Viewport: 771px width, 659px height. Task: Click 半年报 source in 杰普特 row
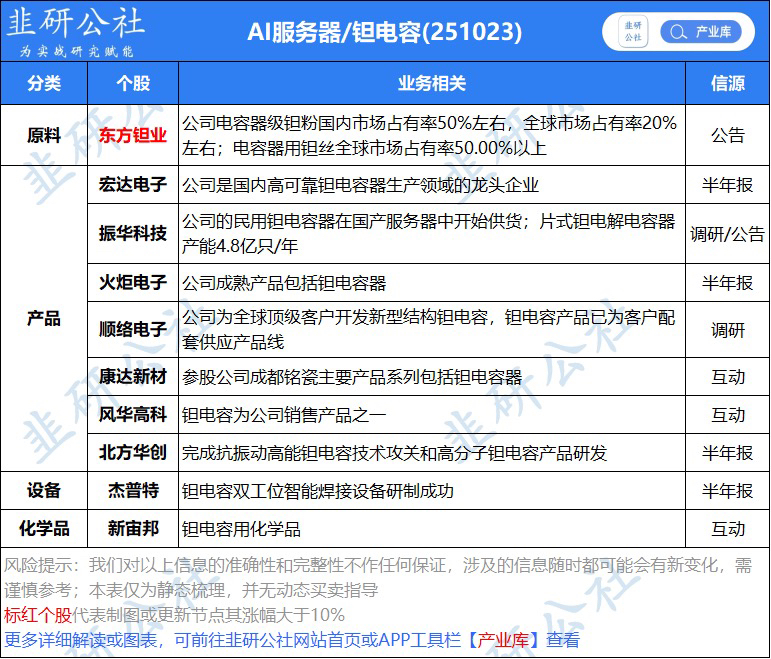pyautogui.click(x=728, y=491)
